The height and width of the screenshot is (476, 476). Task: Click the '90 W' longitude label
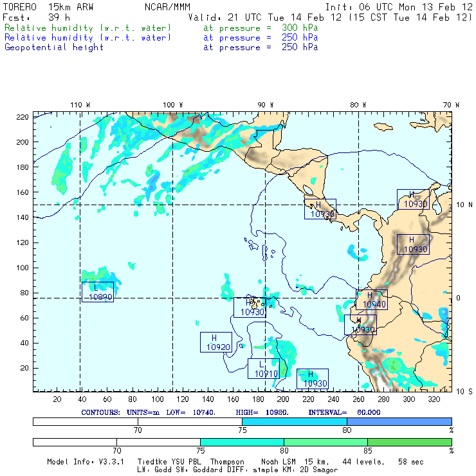point(265,105)
